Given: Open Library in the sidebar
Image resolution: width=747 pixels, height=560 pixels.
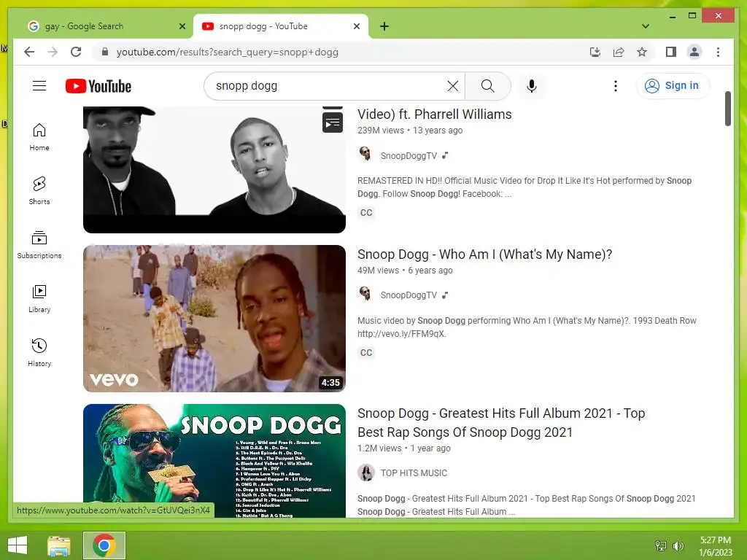Looking at the screenshot, I should [x=39, y=298].
